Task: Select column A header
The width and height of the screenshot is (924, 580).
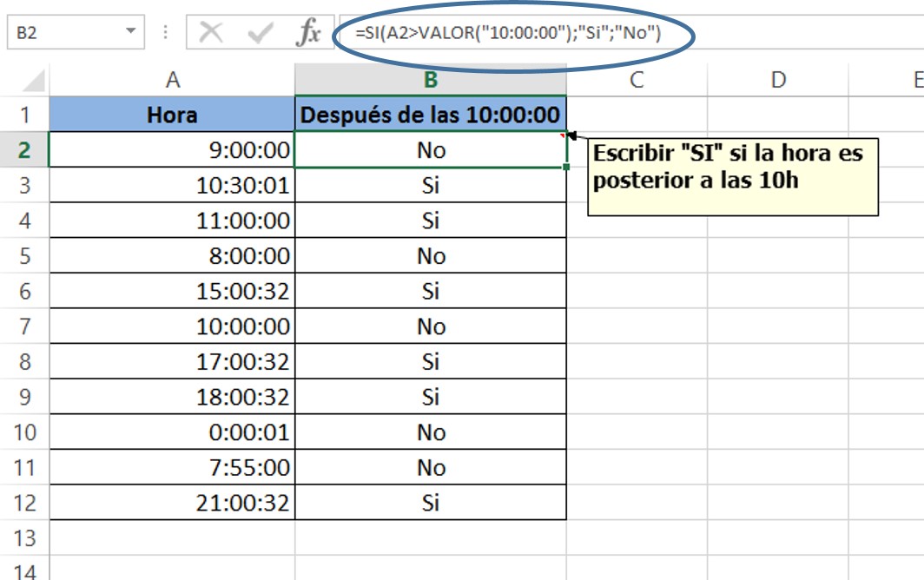Action: coord(172,80)
